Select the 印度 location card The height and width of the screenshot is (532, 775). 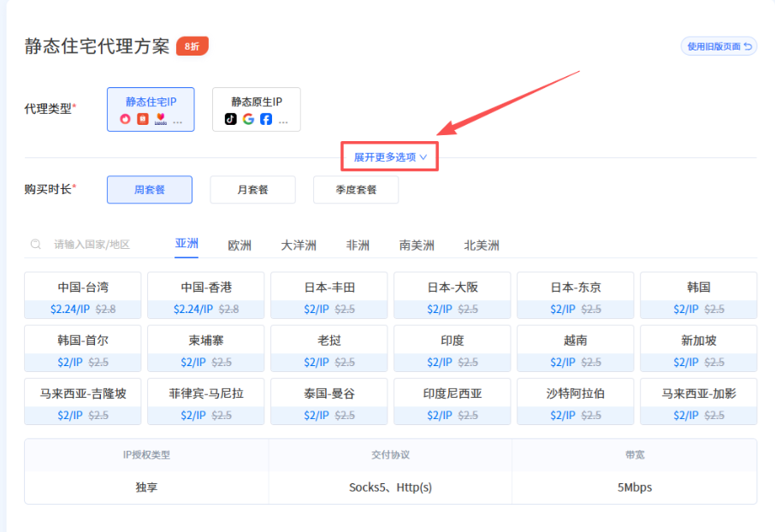tap(453, 349)
